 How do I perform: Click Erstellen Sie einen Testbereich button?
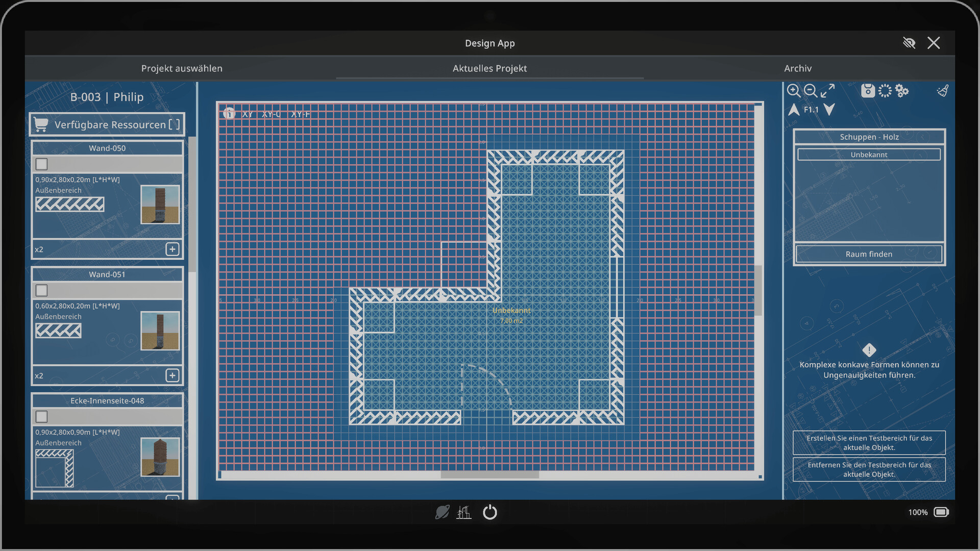pos(869,442)
